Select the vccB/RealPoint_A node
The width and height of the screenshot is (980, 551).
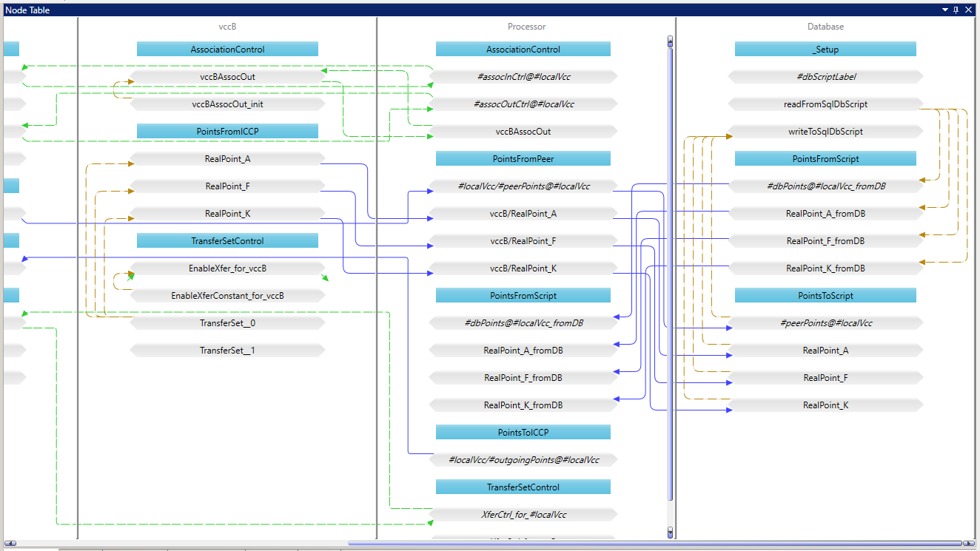pos(523,213)
